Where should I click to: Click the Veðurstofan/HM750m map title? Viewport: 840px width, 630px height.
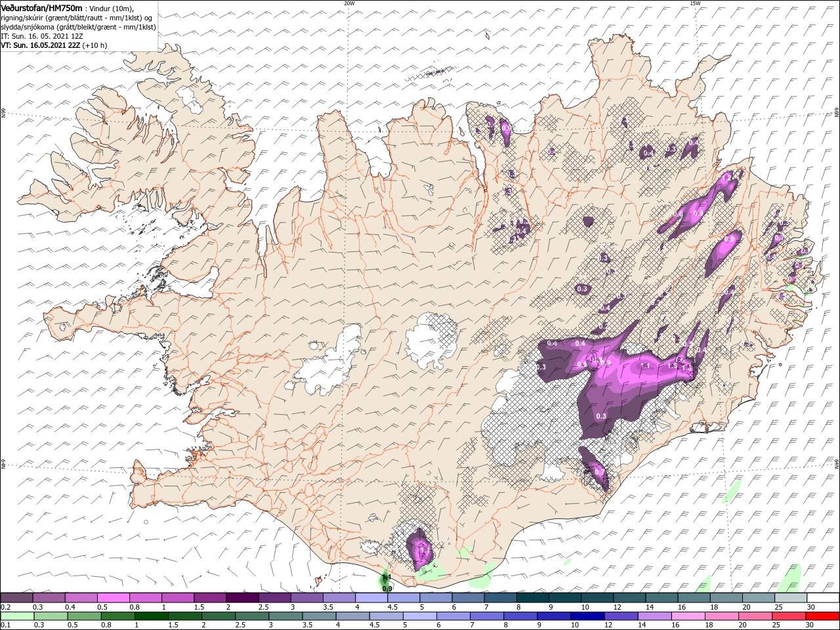pyautogui.click(x=41, y=7)
